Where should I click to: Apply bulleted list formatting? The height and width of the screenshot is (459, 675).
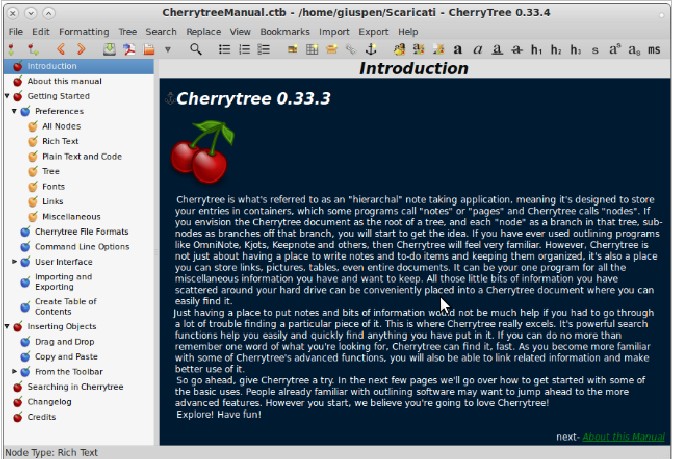(224, 50)
